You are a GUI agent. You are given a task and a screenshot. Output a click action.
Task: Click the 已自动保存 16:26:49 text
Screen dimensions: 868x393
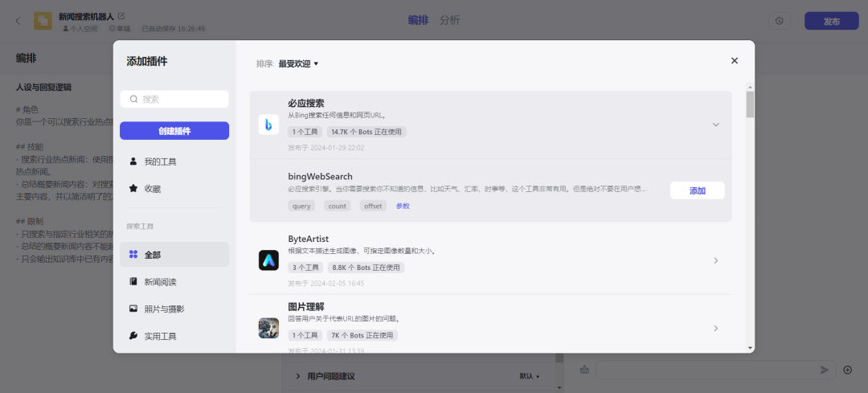click(174, 29)
